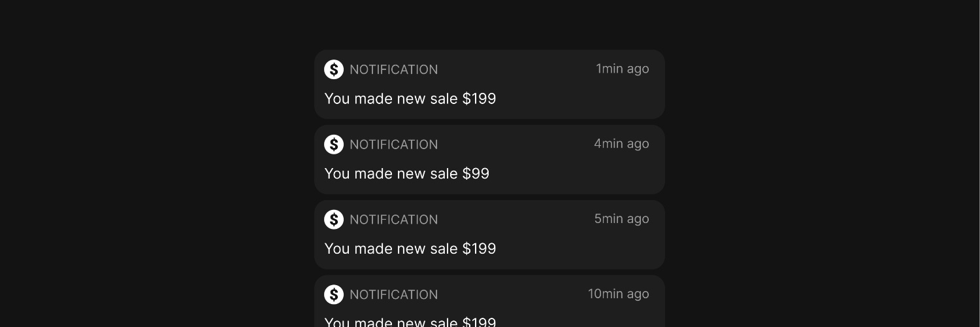Select the NOTIFICATION label in the topmost card
Viewport: 980px width, 327px height.
click(x=394, y=69)
